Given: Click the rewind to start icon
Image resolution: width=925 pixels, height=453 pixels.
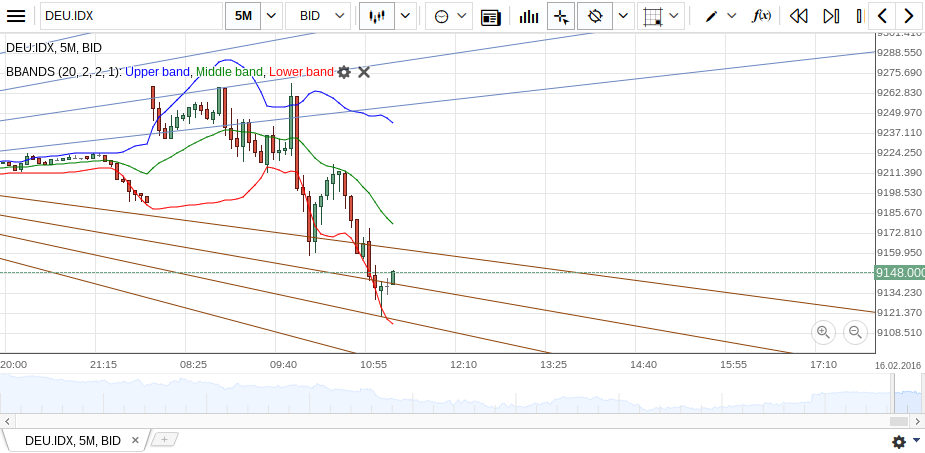Looking at the screenshot, I should pyautogui.click(x=798, y=16).
